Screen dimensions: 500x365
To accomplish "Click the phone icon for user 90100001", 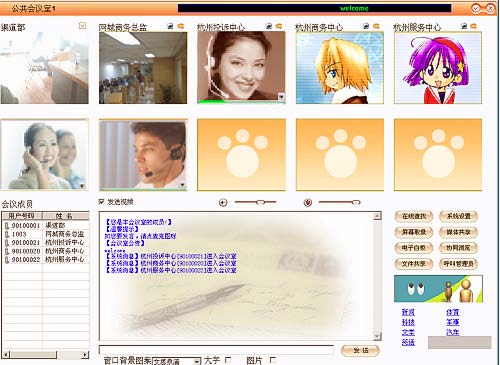I will point(7,226).
